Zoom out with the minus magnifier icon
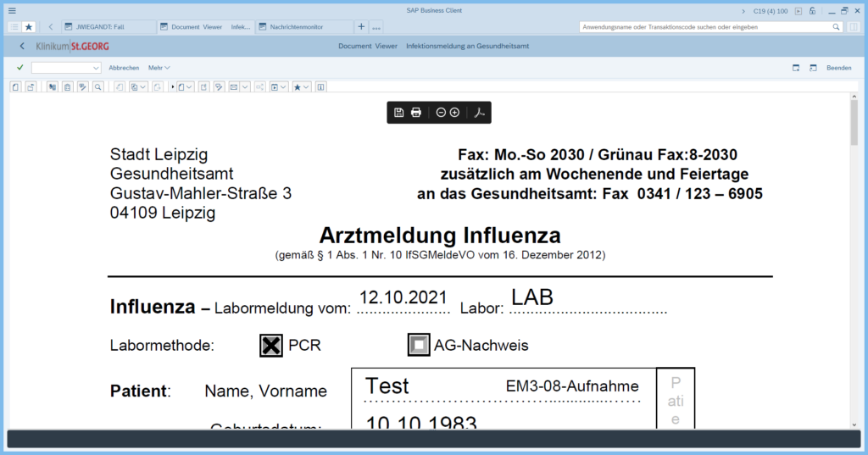This screenshot has height=455, width=868. point(441,113)
